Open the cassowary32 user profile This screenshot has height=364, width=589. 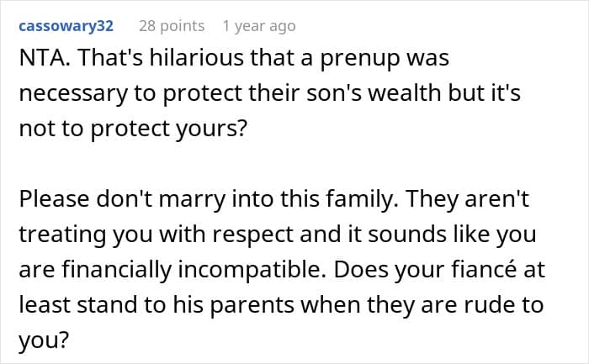pos(65,26)
